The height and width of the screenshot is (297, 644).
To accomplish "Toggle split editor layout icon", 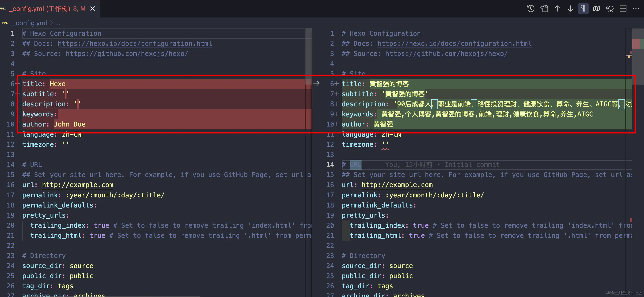I will tap(623, 9).
